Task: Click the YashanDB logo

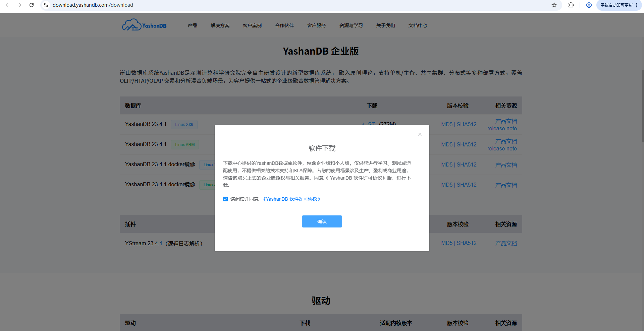Action: tap(144, 24)
